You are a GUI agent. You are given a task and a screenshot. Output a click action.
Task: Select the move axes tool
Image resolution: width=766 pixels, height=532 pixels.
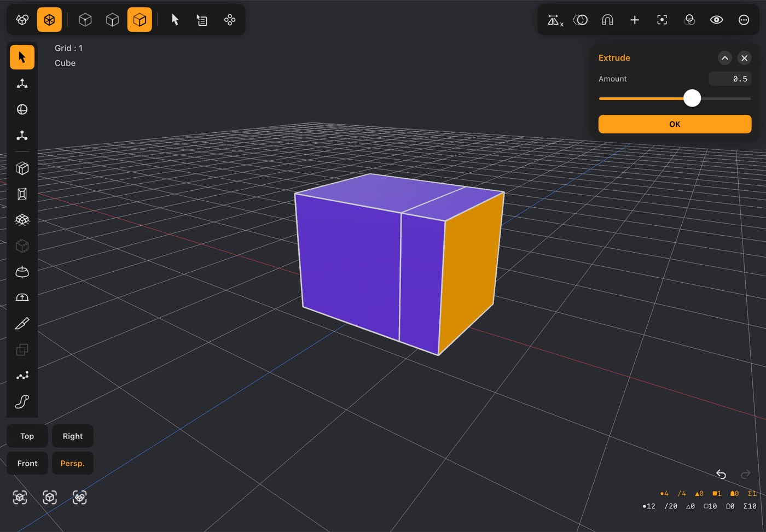(22, 83)
